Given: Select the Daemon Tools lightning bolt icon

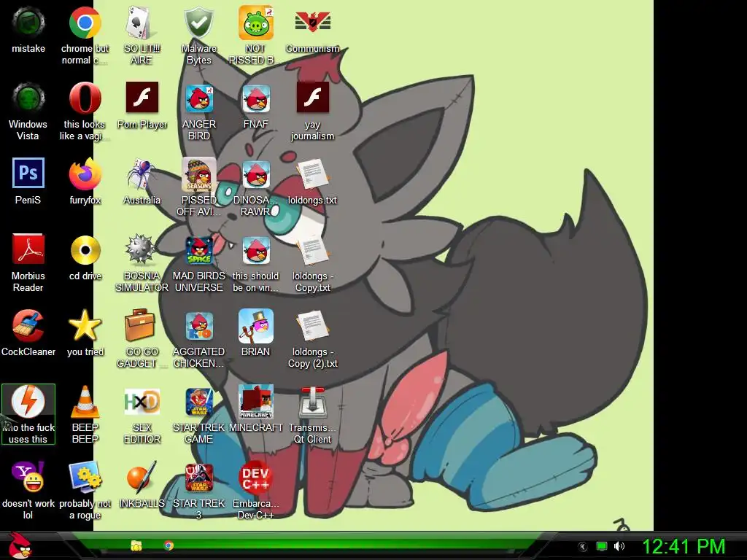Looking at the screenshot, I should pos(28,402).
